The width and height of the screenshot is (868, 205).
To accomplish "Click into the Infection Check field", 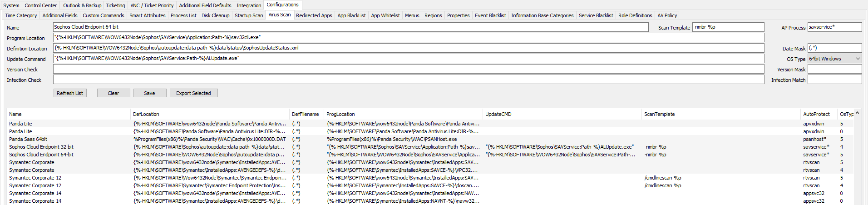I will tap(409, 80).
